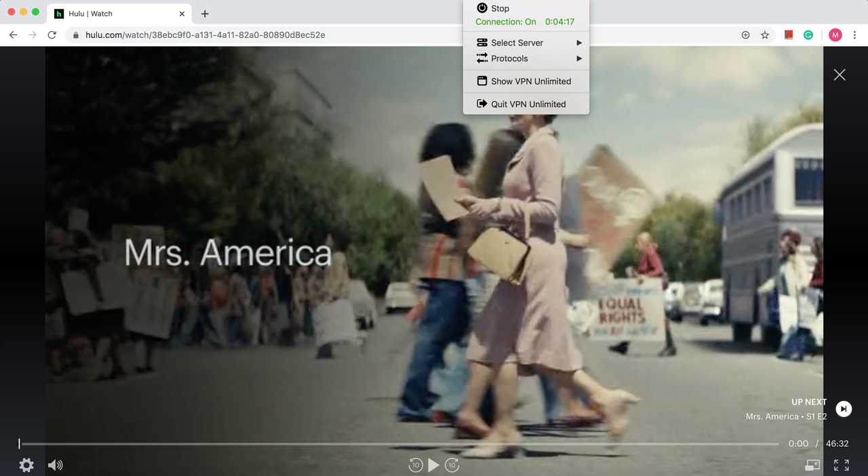
Task: Close the Hulu player with X
Action: pos(840,75)
